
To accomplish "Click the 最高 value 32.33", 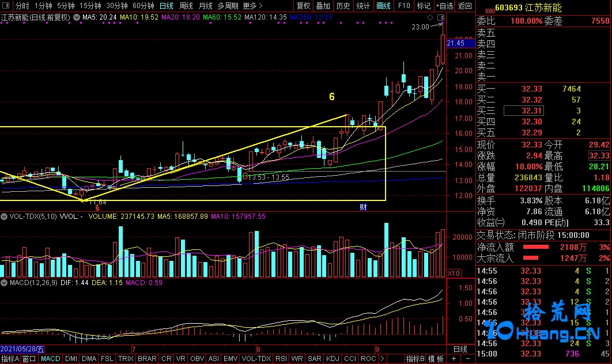I will [599, 156].
